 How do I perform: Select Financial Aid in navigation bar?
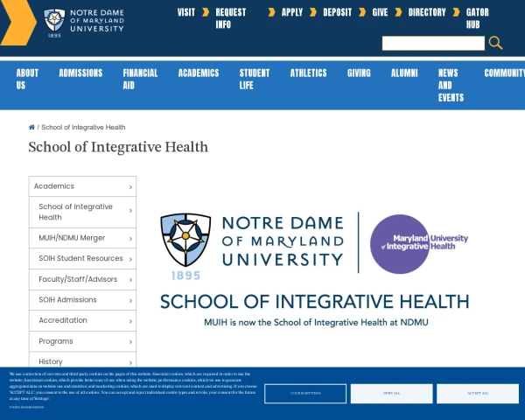[x=140, y=80]
